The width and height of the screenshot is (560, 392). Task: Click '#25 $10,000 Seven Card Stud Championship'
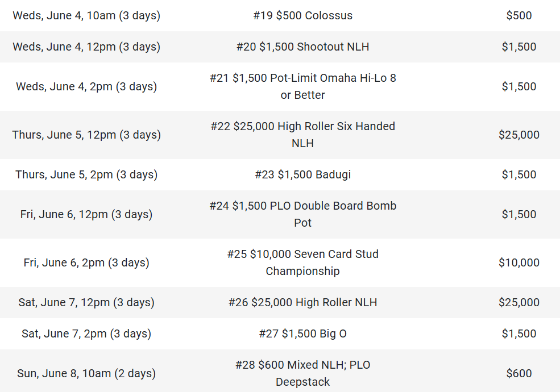pyautogui.click(x=302, y=262)
